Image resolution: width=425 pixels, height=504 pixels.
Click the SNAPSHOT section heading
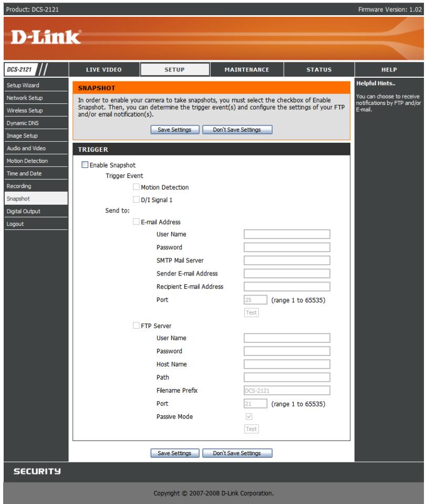[x=97, y=88]
